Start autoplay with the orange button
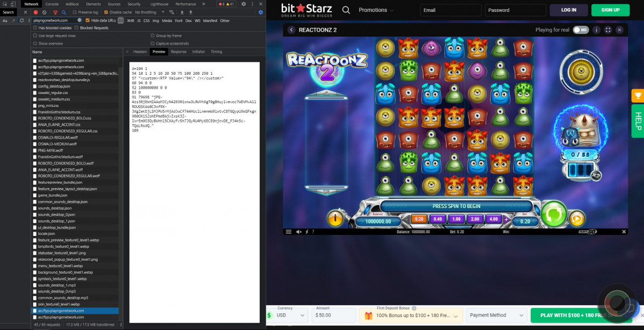 tap(576, 218)
